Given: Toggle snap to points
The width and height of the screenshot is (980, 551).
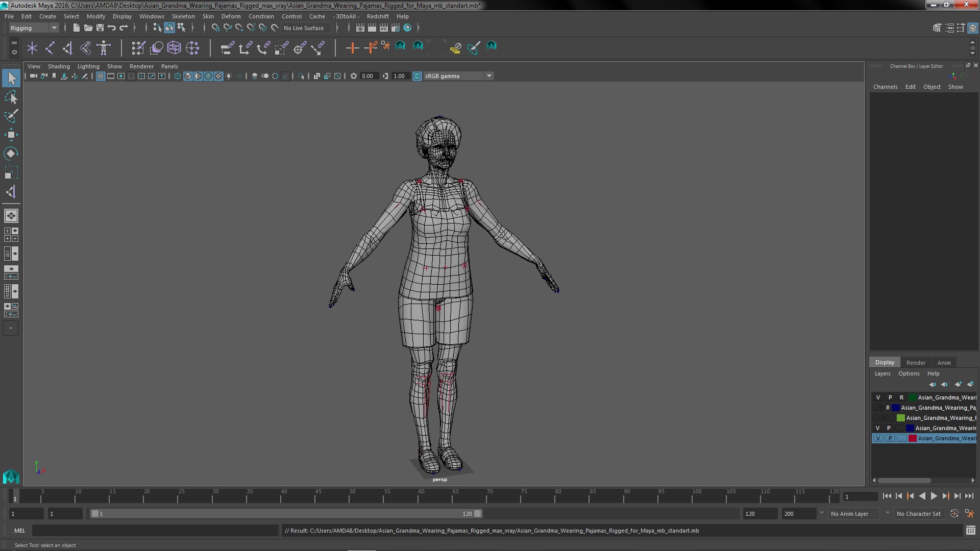Looking at the screenshot, I should tap(239, 28).
